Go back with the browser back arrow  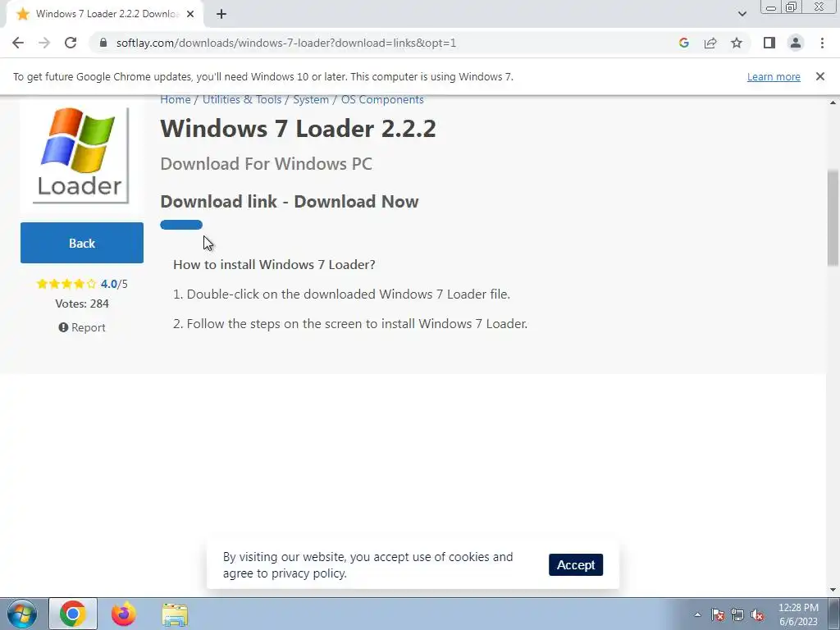click(x=18, y=43)
